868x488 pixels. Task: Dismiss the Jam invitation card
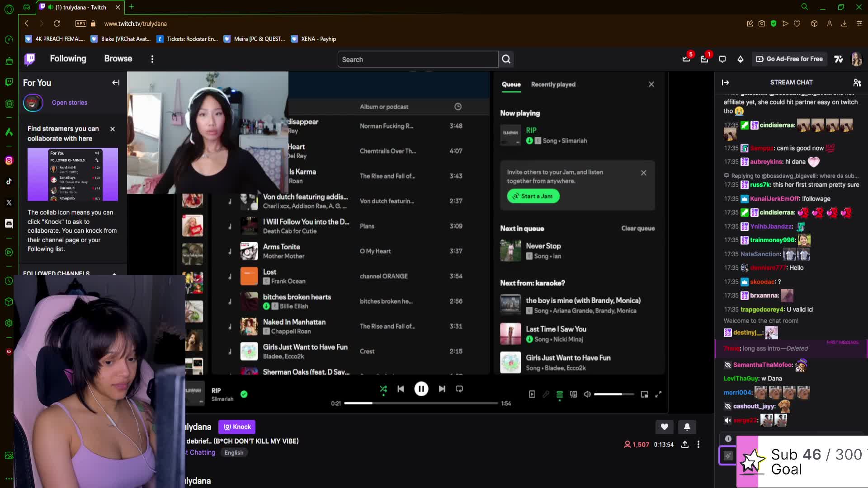tap(644, 173)
